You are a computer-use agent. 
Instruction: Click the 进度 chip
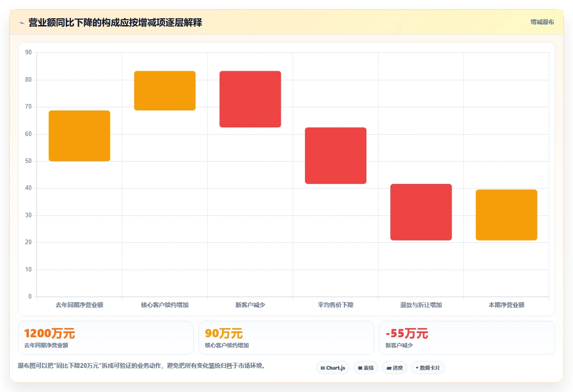[394, 368]
